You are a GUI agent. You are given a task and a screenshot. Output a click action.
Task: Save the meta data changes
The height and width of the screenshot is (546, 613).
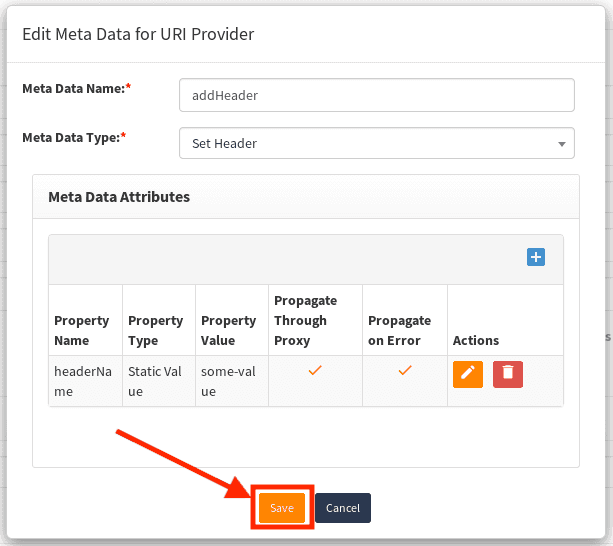coord(282,508)
